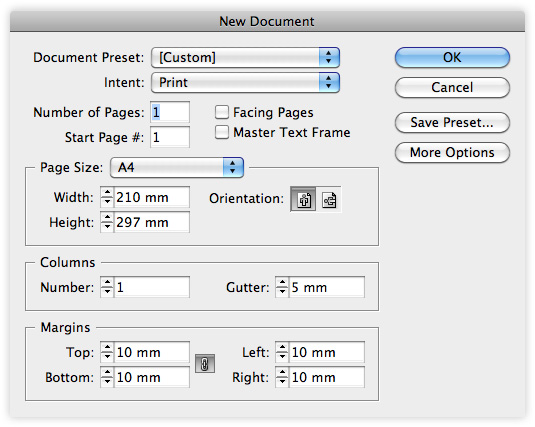The image size is (535, 427).
Task: Enable Master Text Frame checkbox
Action: tap(222, 132)
